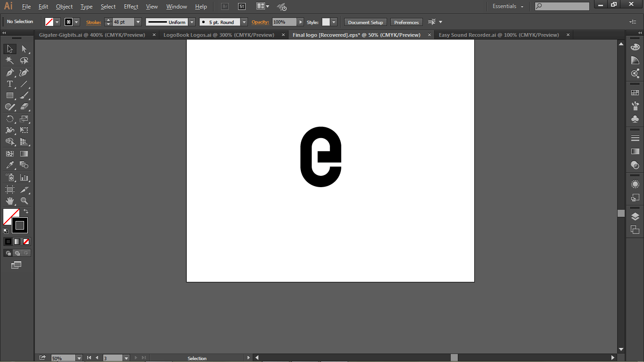Open the Effect menu
The height and width of the screenshot is (362, 644).
131,7
